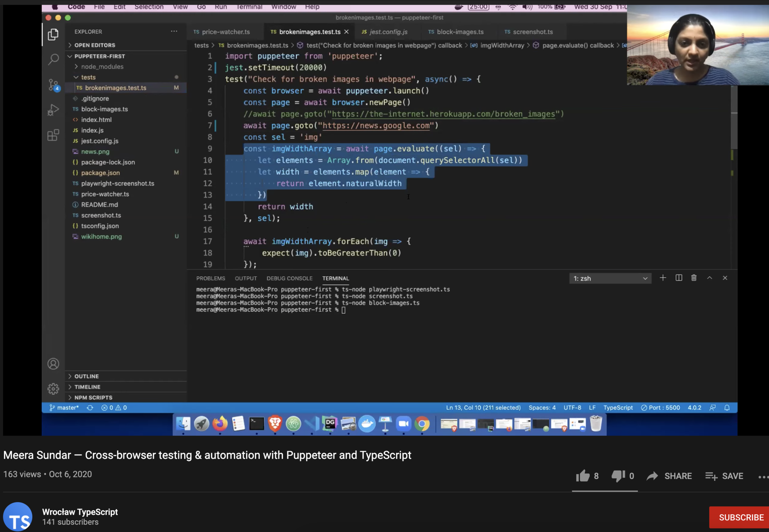Switch to the jest.config.js tab
769x532 pixels.
[x=388, y=32]
